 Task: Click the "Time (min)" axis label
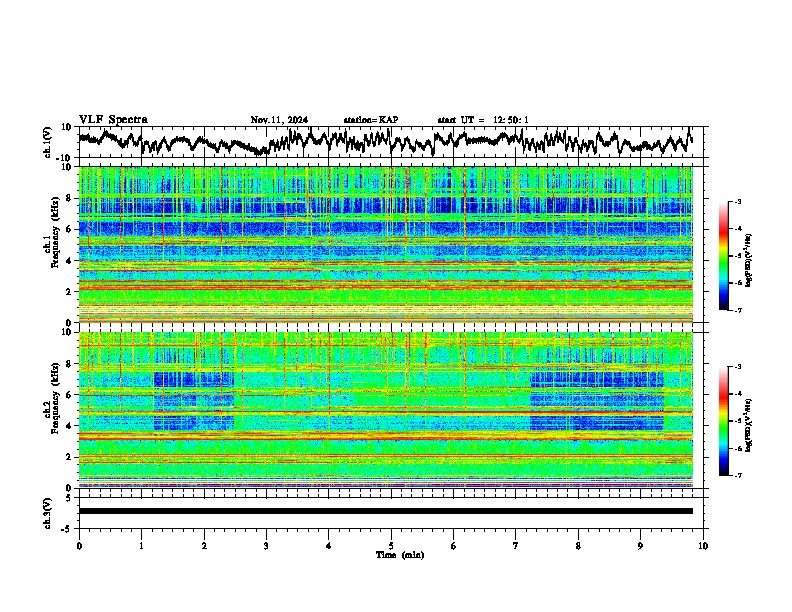pos(400,555)
